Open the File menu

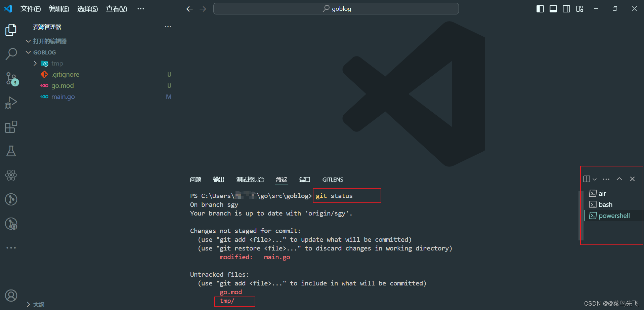click(x=31, y=9)
